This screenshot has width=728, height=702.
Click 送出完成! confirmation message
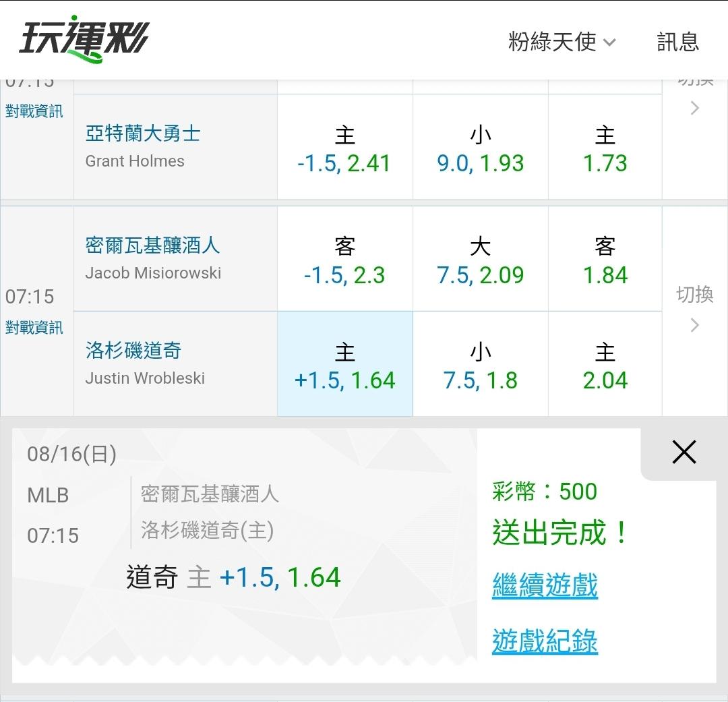click(x=559, y=533)
